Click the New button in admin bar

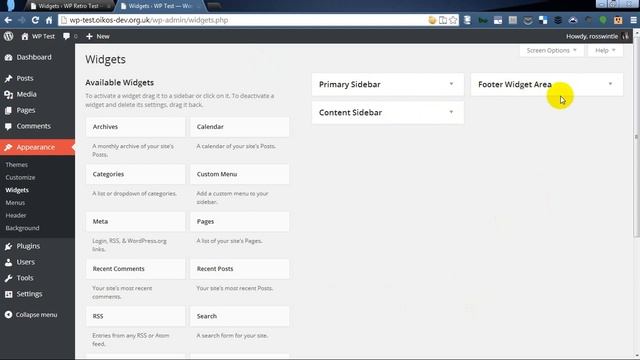98,36
